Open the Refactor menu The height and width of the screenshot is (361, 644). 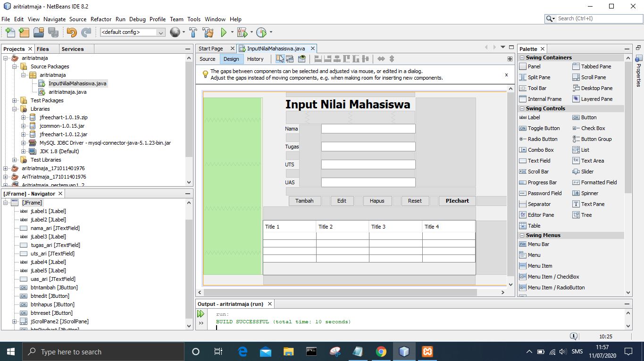101,19
